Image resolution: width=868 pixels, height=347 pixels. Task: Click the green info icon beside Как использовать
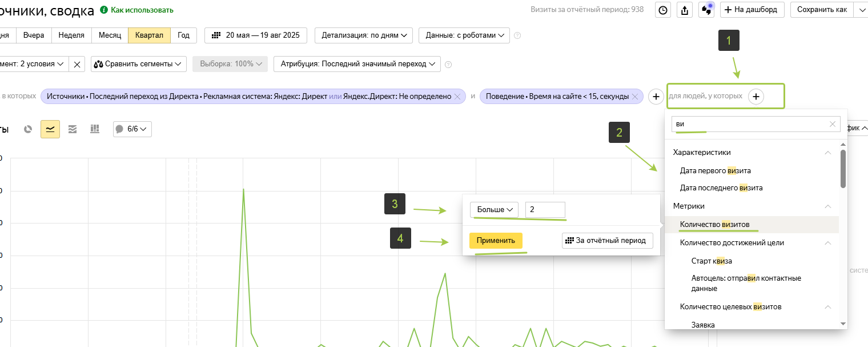[103, 10]
